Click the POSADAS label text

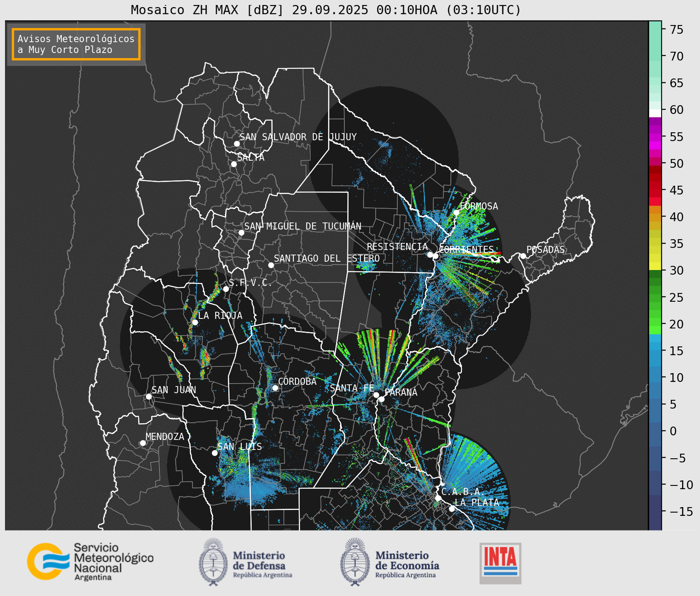(x=546, y=250)
